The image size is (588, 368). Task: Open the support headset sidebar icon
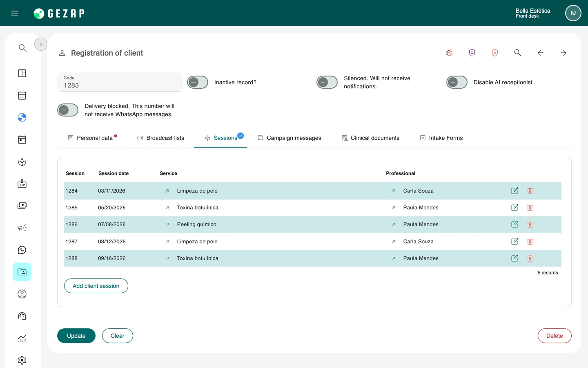pyautogui.click(x=22, y=316)
